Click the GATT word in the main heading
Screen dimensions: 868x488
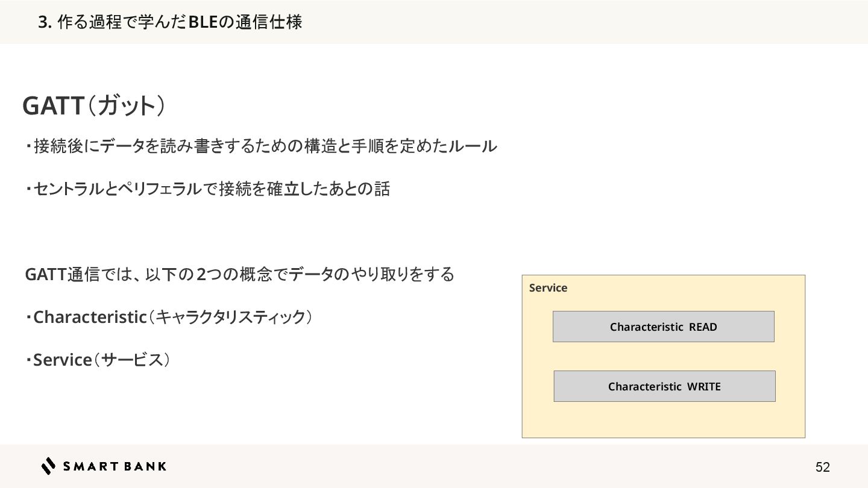pyautogui.click(x=52, y=107)
